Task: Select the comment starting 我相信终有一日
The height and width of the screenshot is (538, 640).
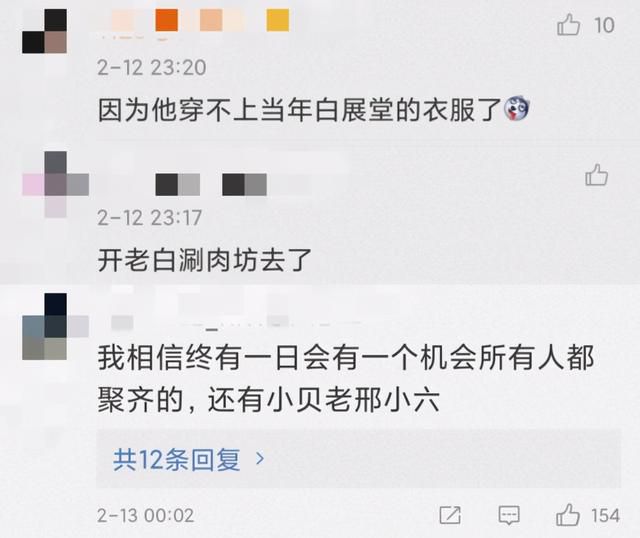Action: [346, 379]
